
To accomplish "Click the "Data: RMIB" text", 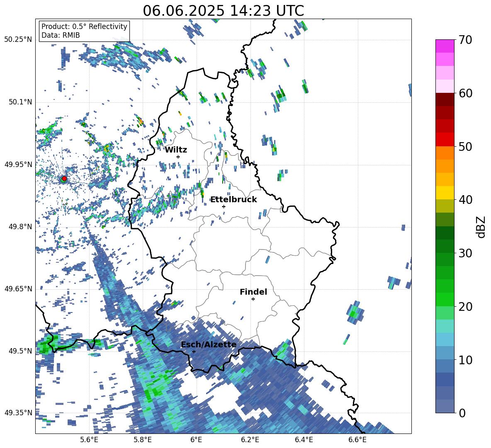I will (x=61, y=35).
